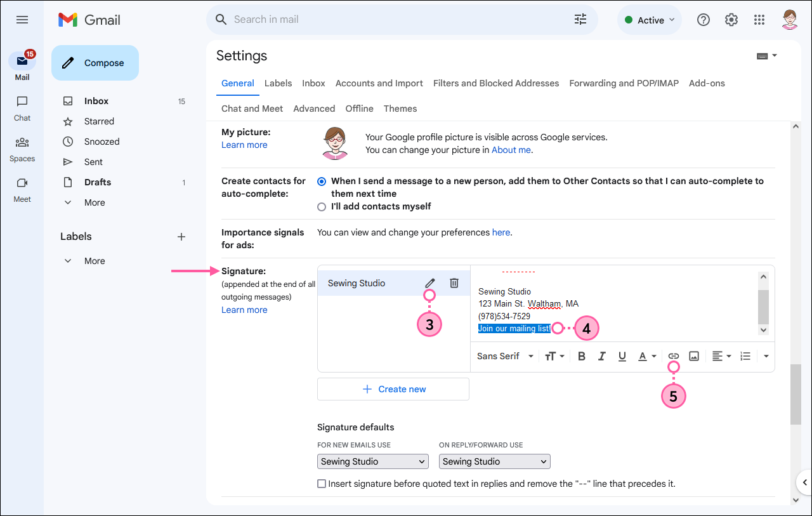The height and width of the screenshot is (516, 812).
Task: Open the Inbox folder
Action: pyautogui.click(x=96, y=101)
